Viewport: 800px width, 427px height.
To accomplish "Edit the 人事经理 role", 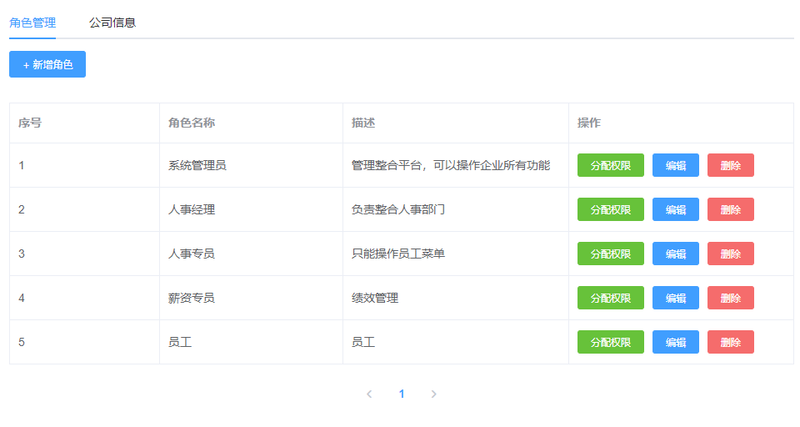I will click(x=676, y=210).
